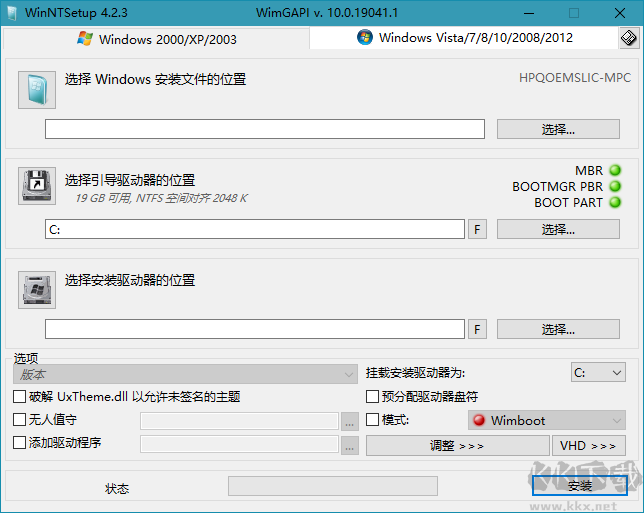The width and height of the screenshot is (644, 513).
Task: Enable the 添加驱动程序 add drivers checkbox
Action: pyautogui.click(x=19, y=443)
